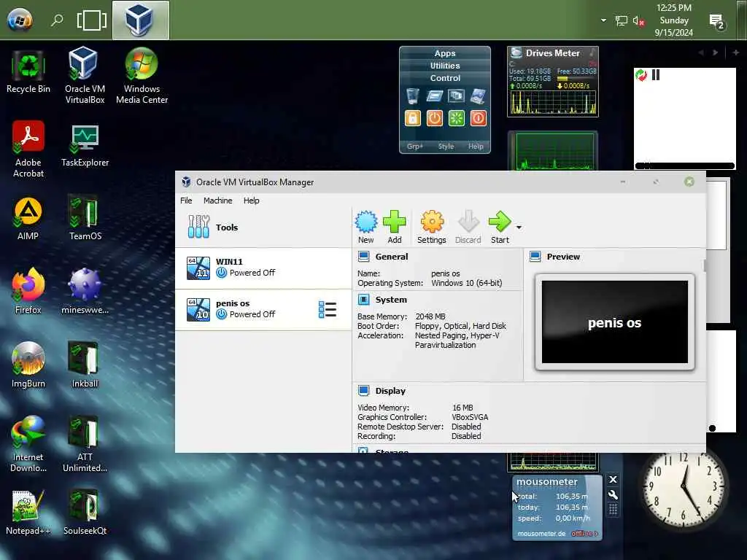Open TaskExplorer desktop icon

(85, 145)
